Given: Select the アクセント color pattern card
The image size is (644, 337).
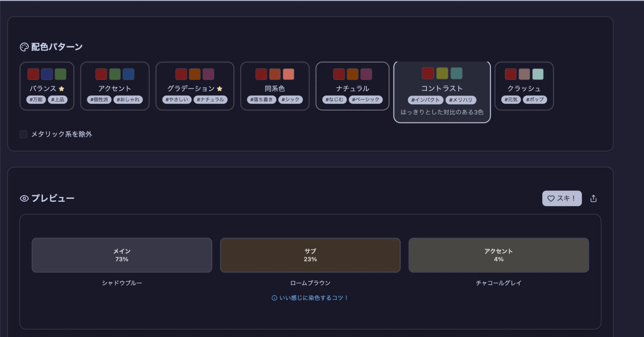Looking at the screenshot, I should click(115, 86).
